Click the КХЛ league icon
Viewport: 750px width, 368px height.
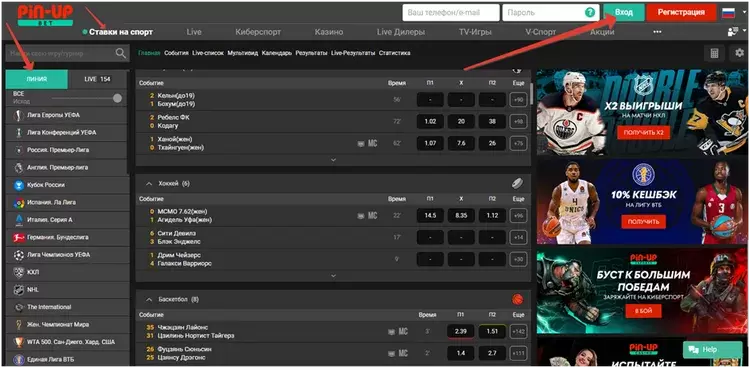(19, 272)
